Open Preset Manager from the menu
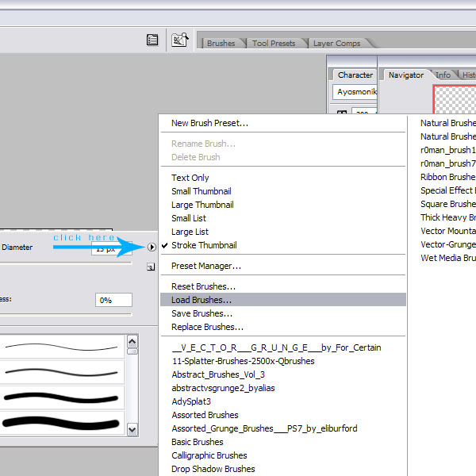The height and width of the screenshot is (476, 476). 206,266
